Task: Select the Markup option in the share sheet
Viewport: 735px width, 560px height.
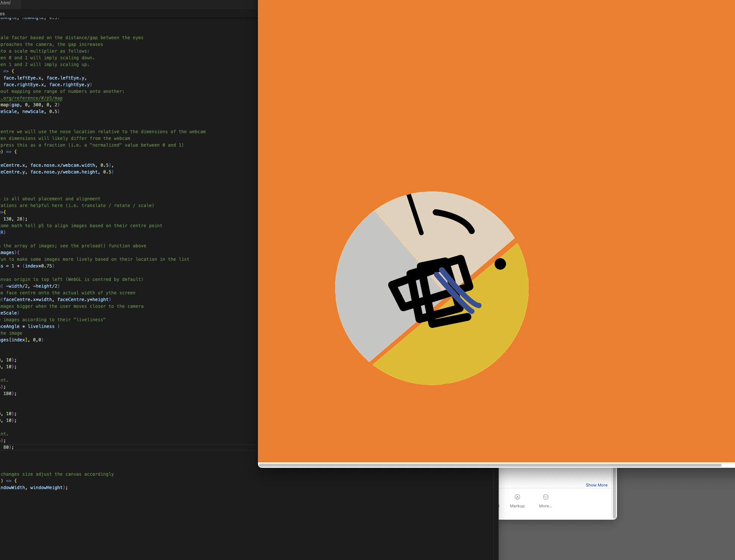Action: point(517,500)
